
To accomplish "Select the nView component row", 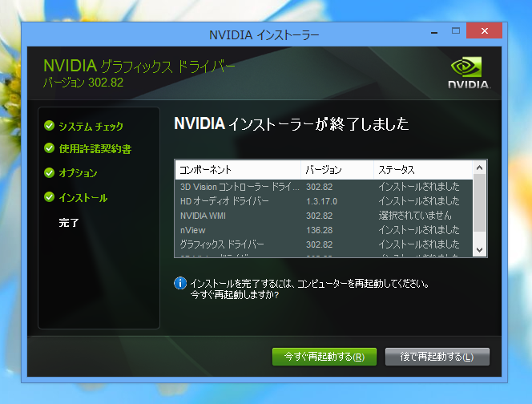I will point(324,230).
